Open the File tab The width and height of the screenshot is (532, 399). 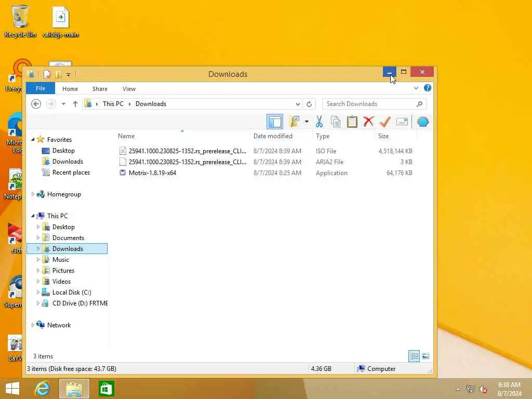41,88
